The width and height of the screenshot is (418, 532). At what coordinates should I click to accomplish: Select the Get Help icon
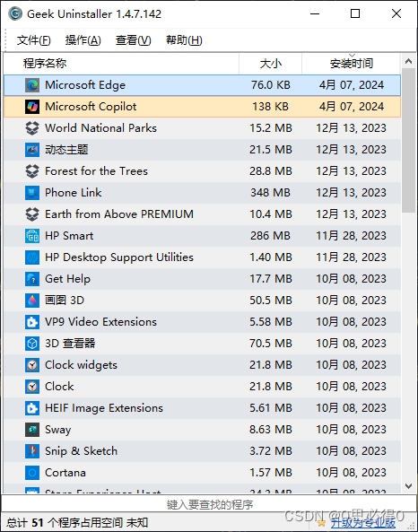click(32, 279)
